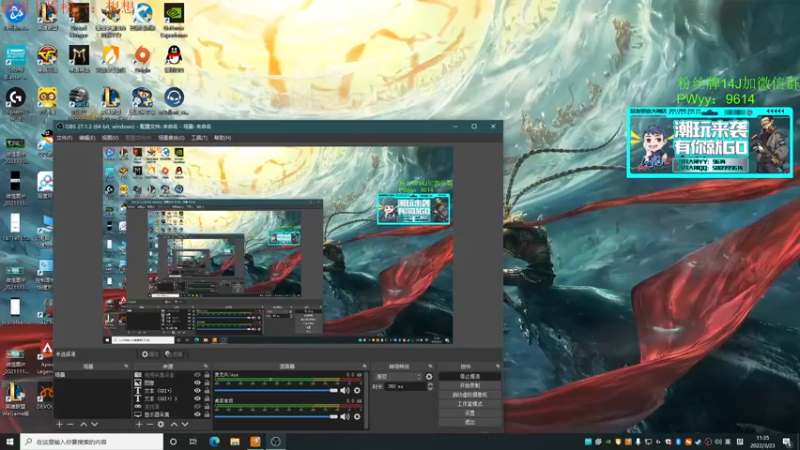Move the selected source down in the list
This screenshot has height=450, width=800.
185,424
